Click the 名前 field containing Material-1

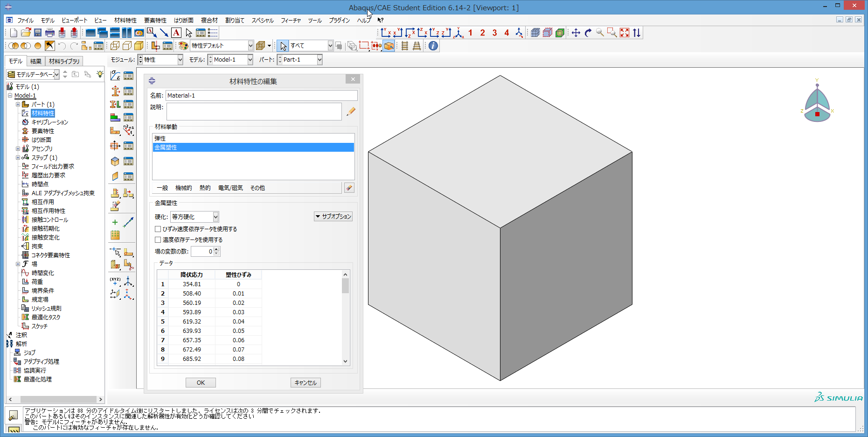[261, 96]
